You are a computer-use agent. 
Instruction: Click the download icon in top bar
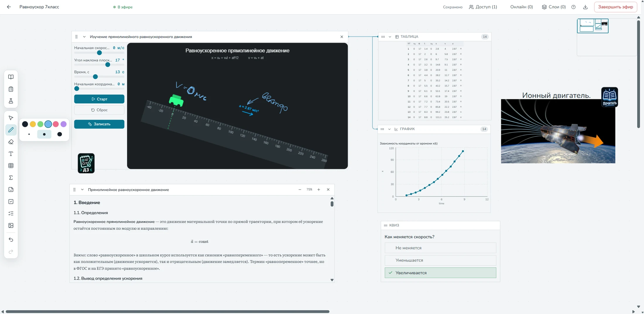[585, 7]
